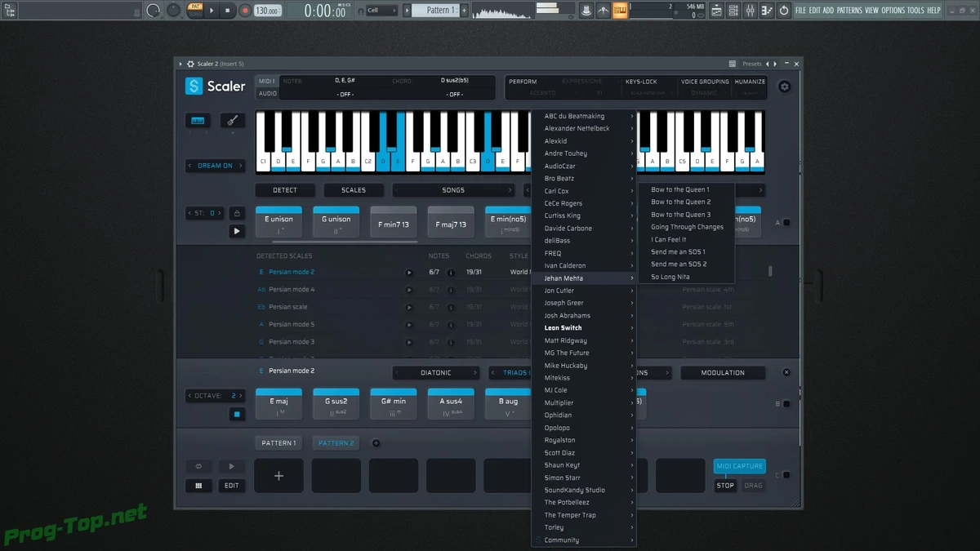This screenshot has width=980, height=551.
Task: Add a new pattern with the plus icon
Action: 376,443
